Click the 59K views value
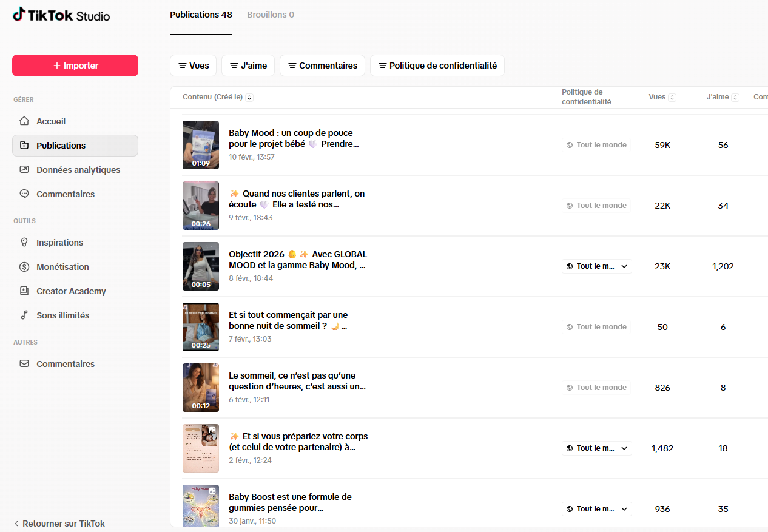The width and height of the screenshot is (768, 532). coord(662,145)
